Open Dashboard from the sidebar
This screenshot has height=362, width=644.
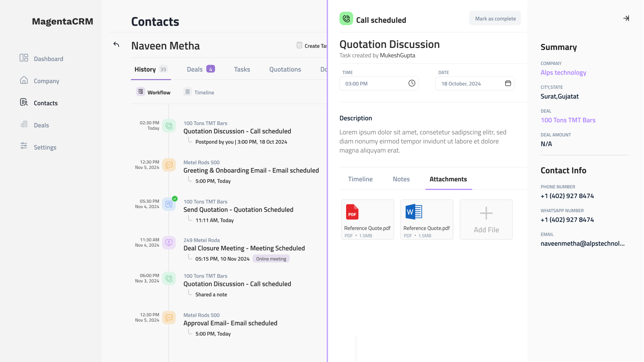coord(48,59)
